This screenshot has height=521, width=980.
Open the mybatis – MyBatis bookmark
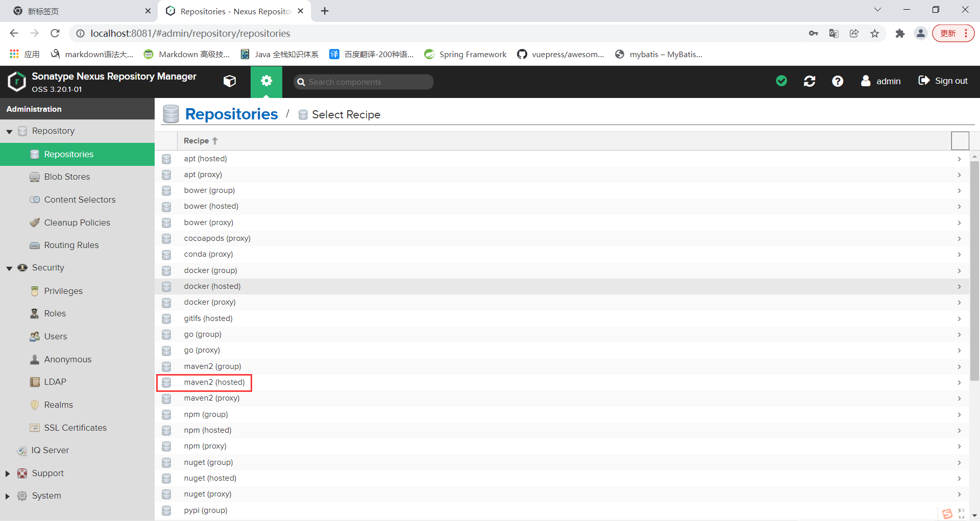point(658,54)
